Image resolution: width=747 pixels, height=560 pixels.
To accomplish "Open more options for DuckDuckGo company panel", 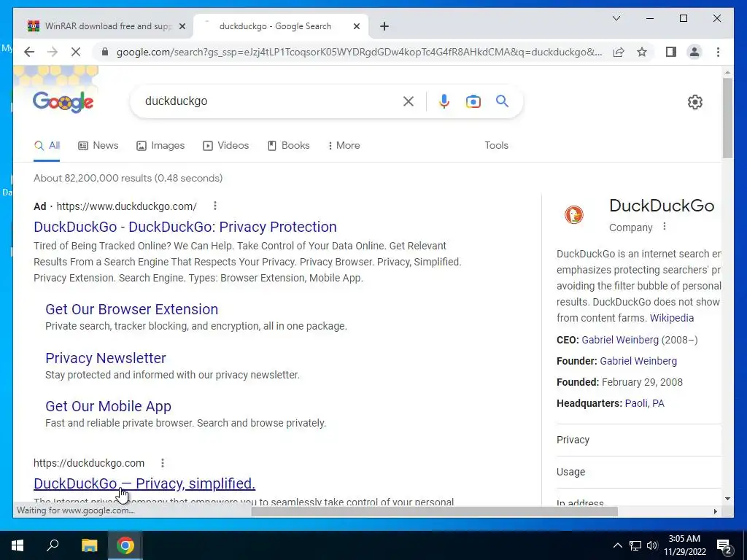I will (665, 227).
